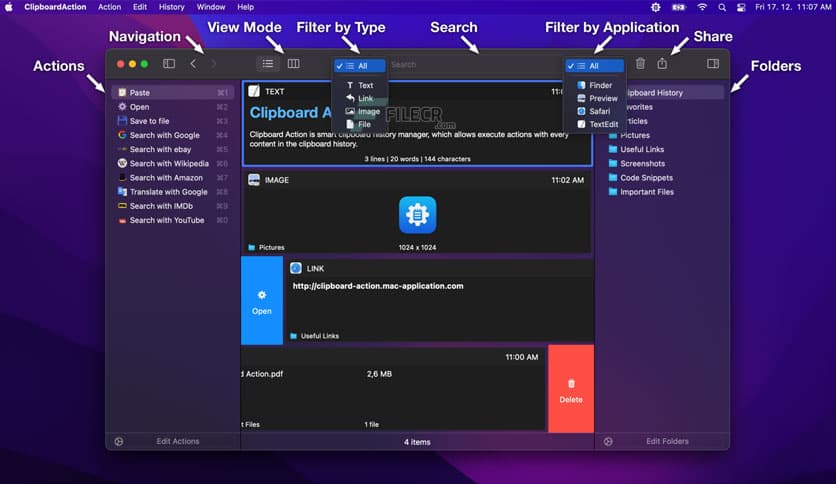The width and height of the screenshot is (836, 484).
Task: Click the gear icon beside Edit Actions
Action: 119,441
